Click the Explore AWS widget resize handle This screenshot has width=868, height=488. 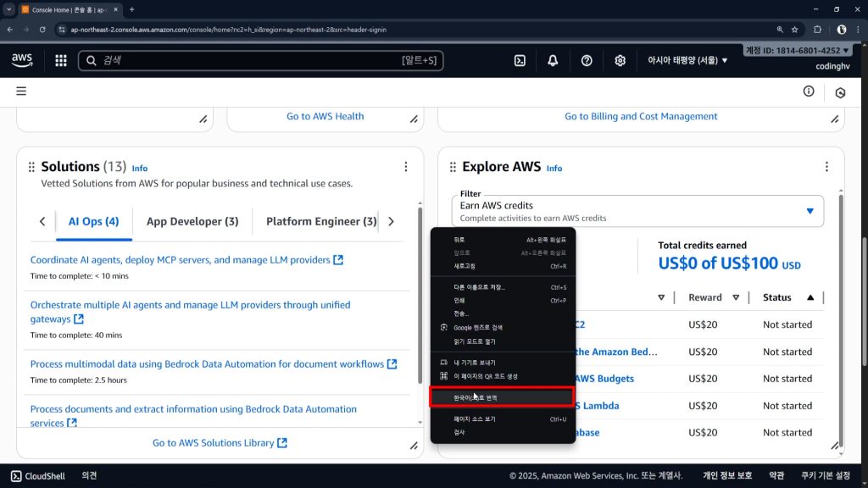[834, 446]
